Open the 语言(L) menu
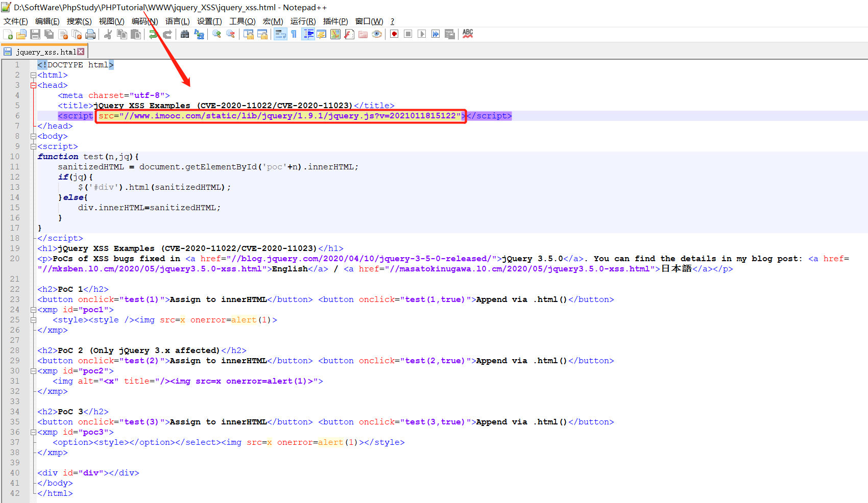The height and width of the screenshot is (503, 868). coord(177,21)
